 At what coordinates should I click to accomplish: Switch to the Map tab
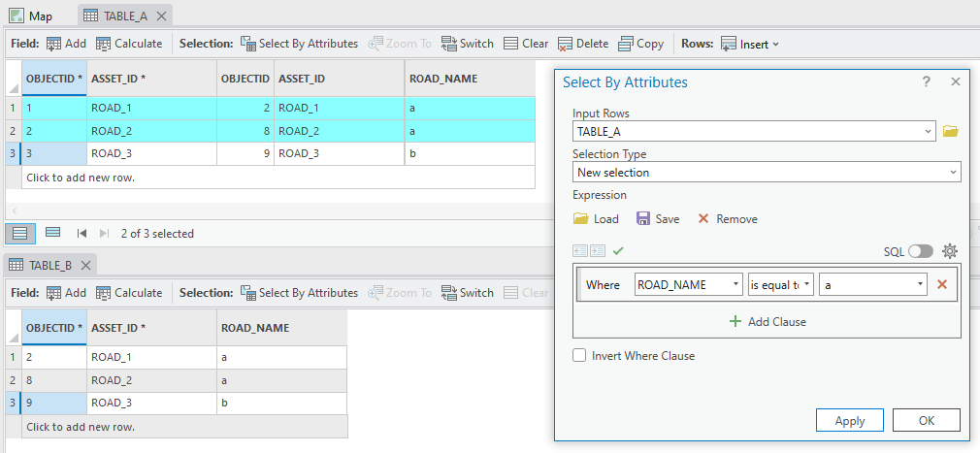tap(31, 16)
